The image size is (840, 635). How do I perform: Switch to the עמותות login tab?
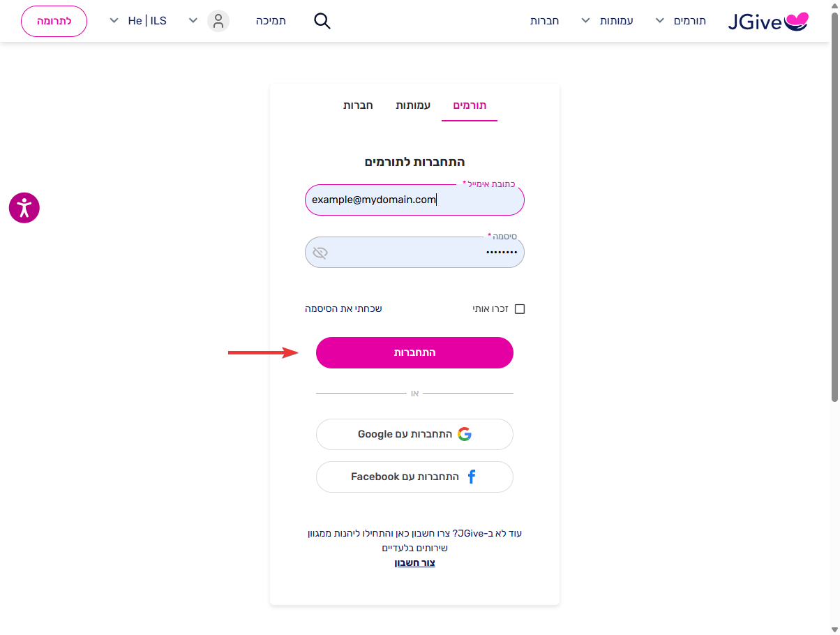tap(413, 105)
